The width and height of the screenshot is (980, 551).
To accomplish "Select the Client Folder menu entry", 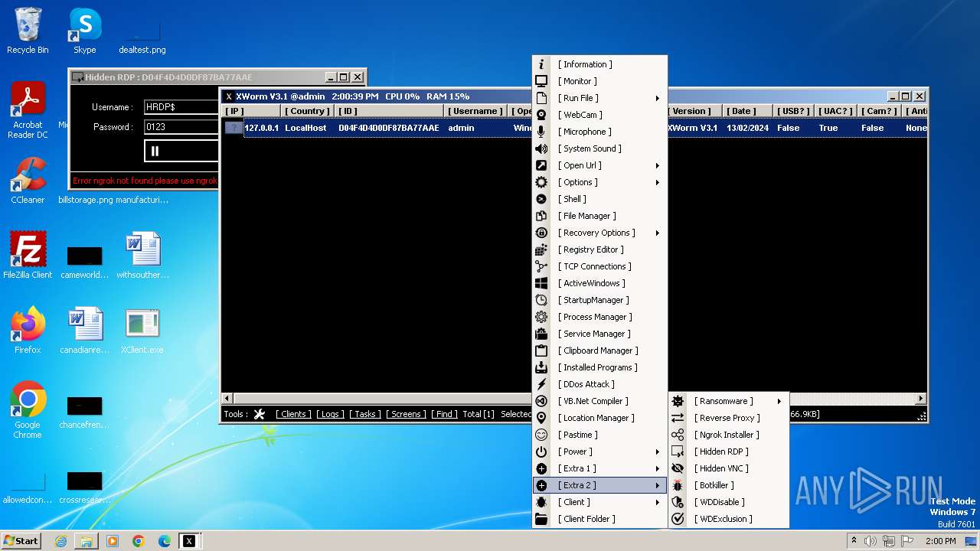I will coord(599,519).
